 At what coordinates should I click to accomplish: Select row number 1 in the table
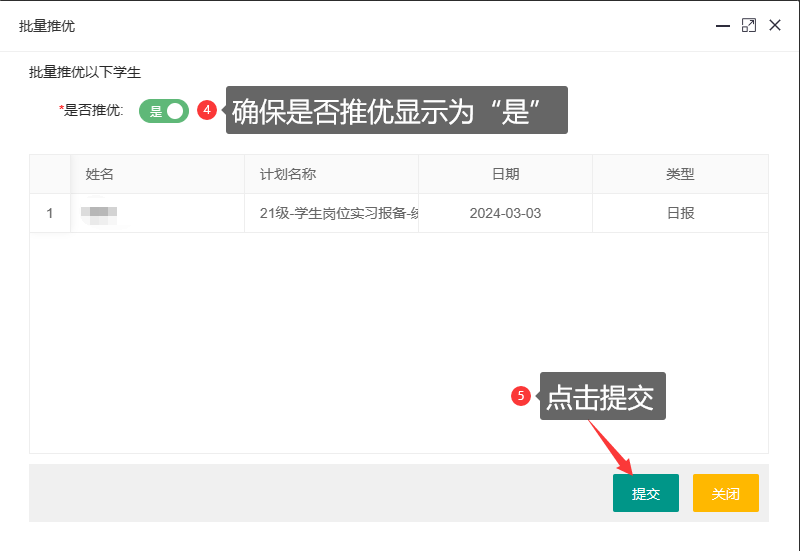(x=50, y=213)
